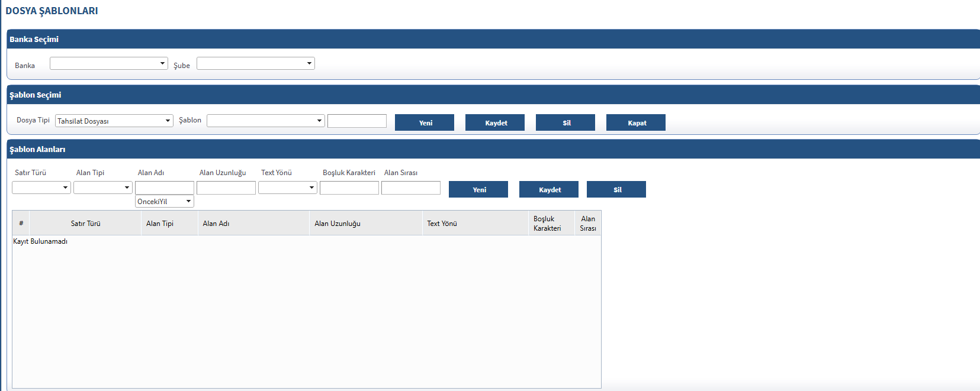The image size is (980, 391).
Task: Expand the Şube dropdown list
Action: (255, 63)
